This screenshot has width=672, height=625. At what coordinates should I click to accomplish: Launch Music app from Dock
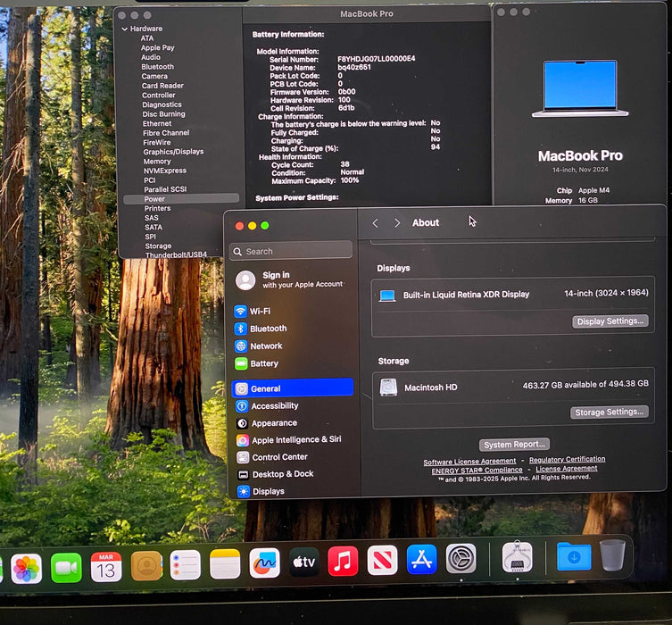(x=343, y=561)
